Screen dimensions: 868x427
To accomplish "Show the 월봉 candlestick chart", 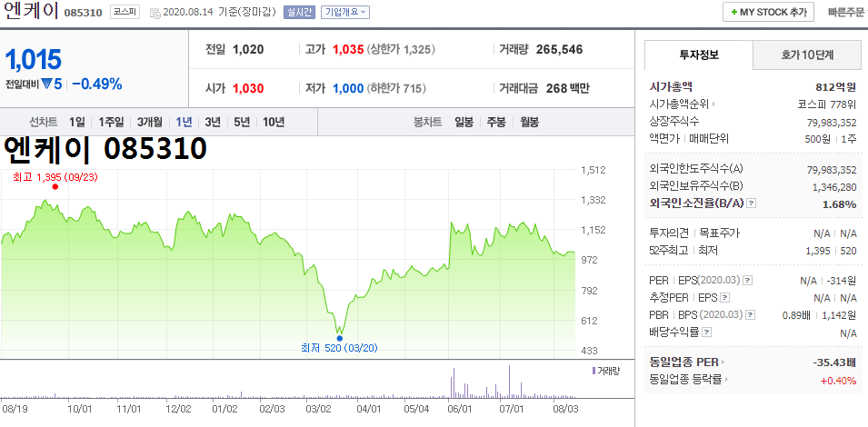I will pos(529,123).
